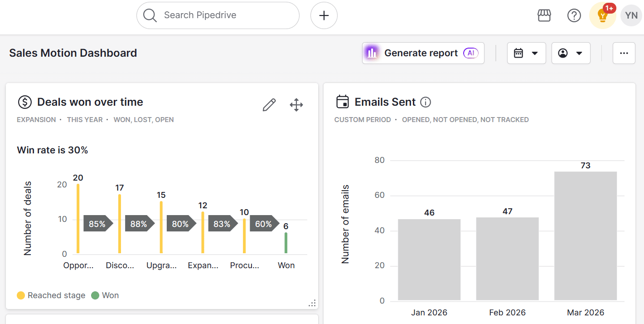Click the EXPANSION filter label

[x=36, y=120]
